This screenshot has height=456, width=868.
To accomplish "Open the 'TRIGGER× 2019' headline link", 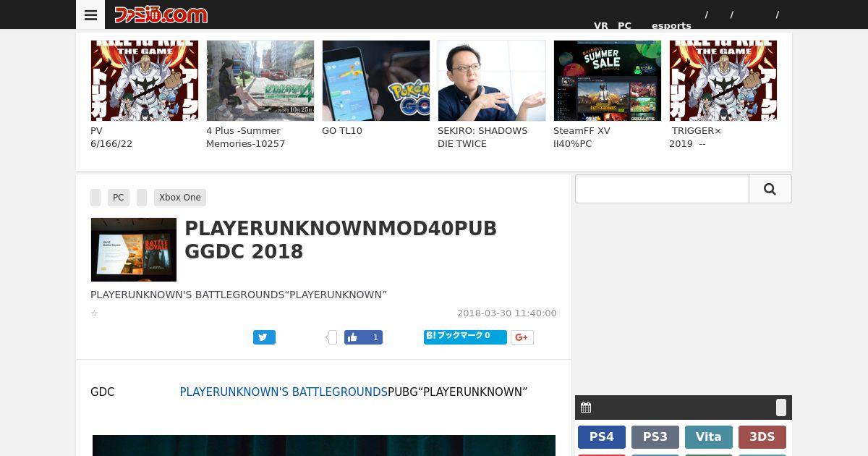I will (695, 138).
